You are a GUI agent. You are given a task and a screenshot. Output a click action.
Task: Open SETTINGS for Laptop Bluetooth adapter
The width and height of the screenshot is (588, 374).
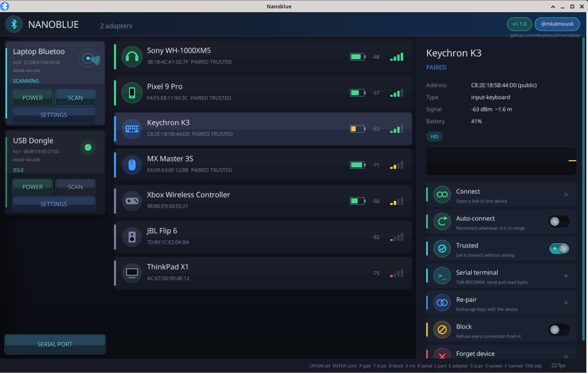(54, 115)
